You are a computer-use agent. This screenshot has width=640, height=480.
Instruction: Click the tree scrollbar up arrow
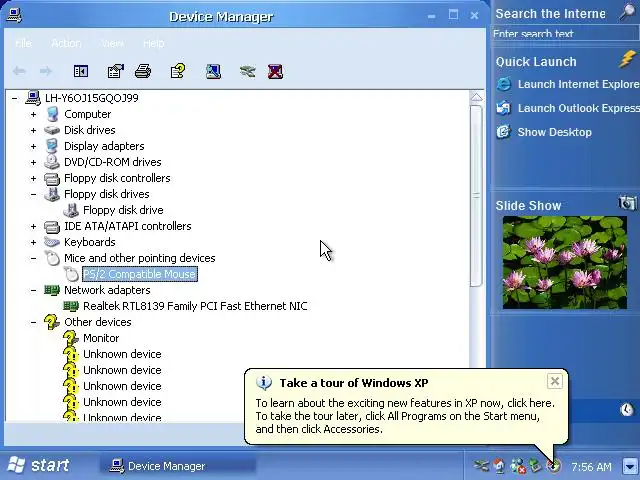(476, 97)
